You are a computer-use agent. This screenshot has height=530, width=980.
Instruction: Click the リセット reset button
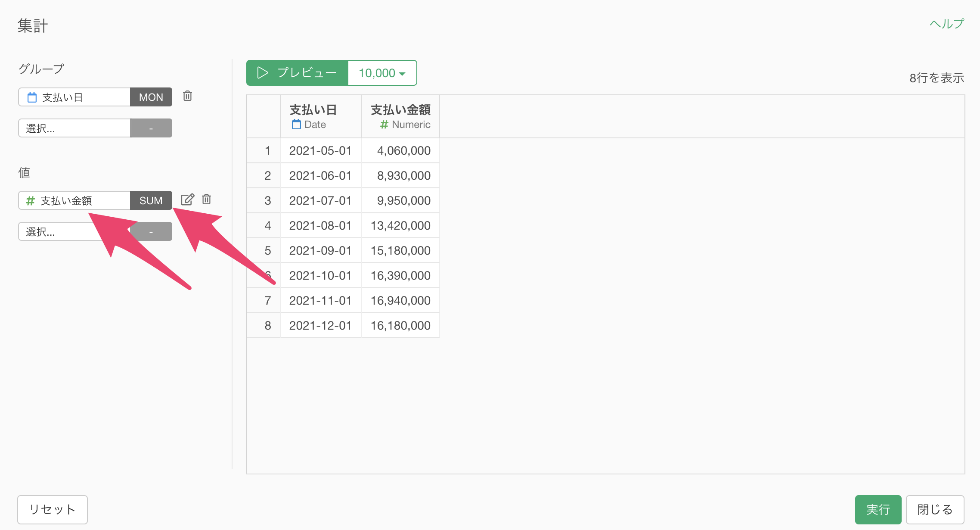pos(53,509)
